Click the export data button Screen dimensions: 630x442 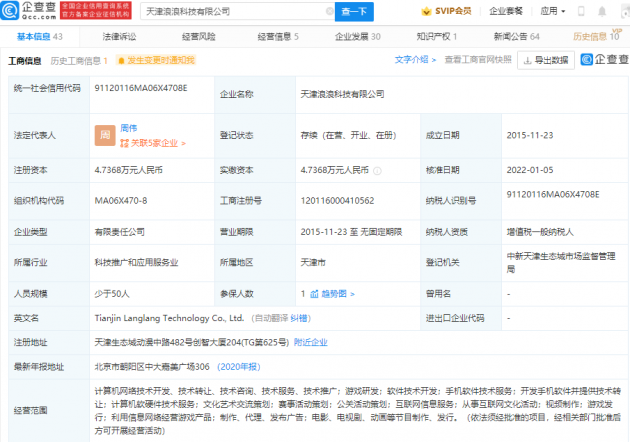(x=547, y=60)
